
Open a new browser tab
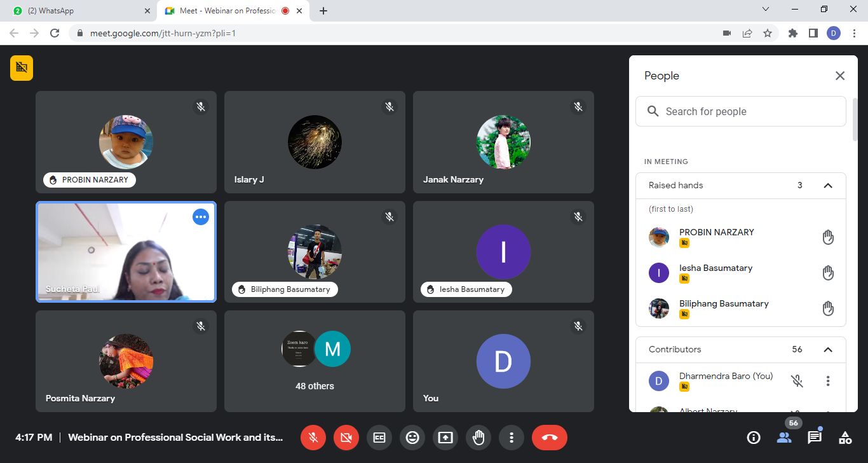point(323,11)
